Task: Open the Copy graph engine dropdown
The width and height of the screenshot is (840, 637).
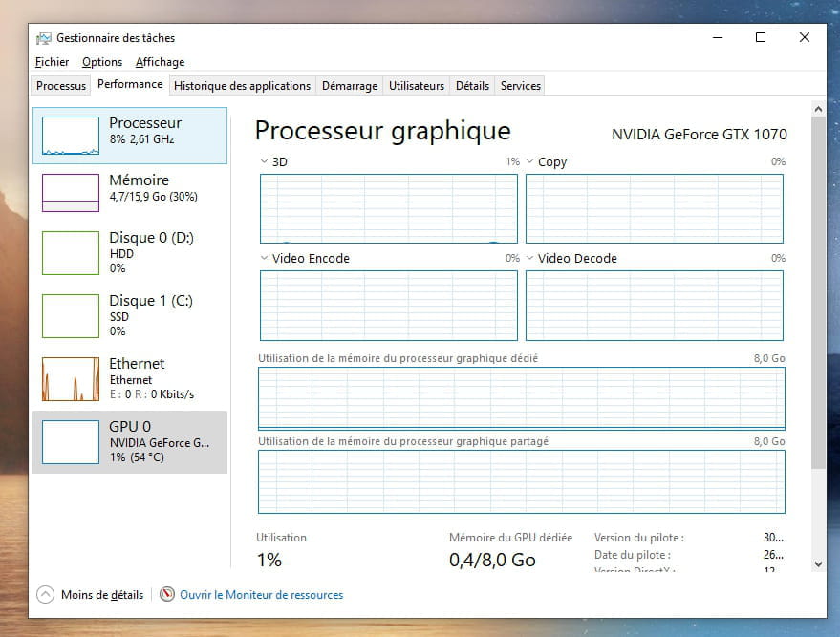Action: pos(529,161)
